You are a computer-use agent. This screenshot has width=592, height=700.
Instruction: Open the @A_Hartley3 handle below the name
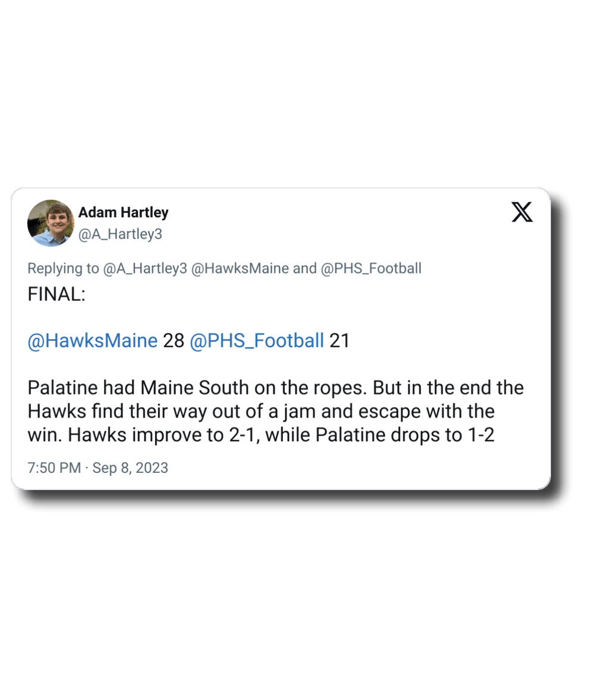pyautogui.click(x=120, y=234)
